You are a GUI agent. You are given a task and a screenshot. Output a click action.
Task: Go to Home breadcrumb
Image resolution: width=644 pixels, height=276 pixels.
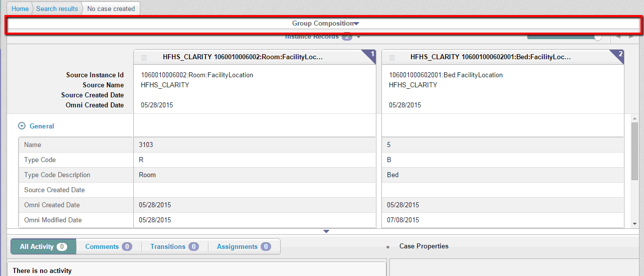pyautogui.click(x=20, y=9)
